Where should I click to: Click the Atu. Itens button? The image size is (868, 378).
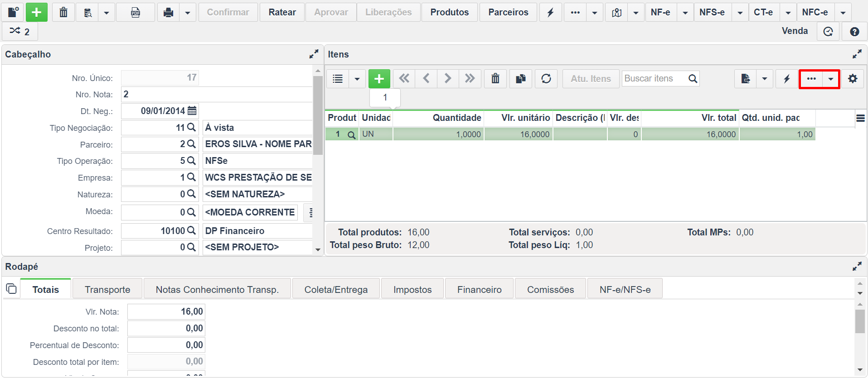[x=591, y=79]
